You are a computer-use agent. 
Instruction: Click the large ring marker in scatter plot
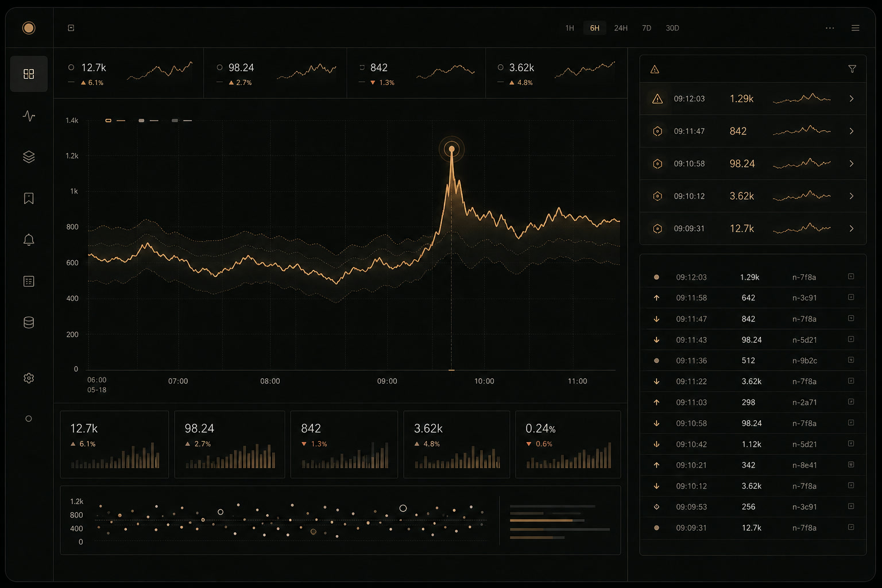(x=403, y=508)
